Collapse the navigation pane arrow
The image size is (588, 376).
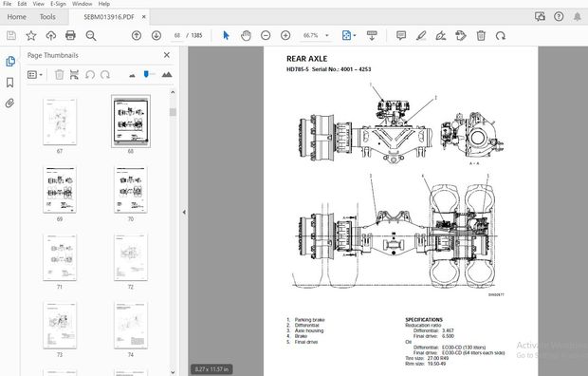(184, 213)
